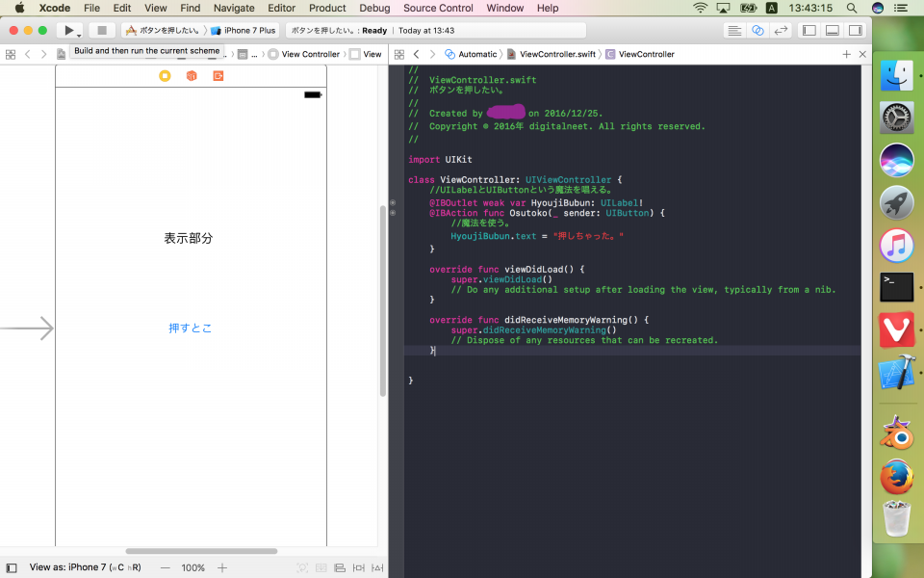
Task: Toggle the document outline panel
Action: [12, 568]
